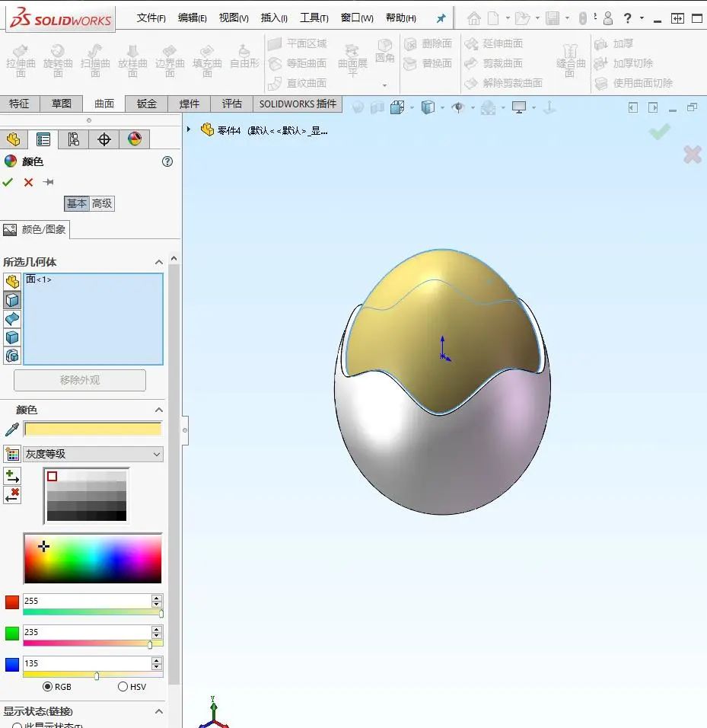This screenshot has height=728, width=707.
Task: Select the 拉伸曲面 (Extruded Surface) tool
Action: (21, 61)
